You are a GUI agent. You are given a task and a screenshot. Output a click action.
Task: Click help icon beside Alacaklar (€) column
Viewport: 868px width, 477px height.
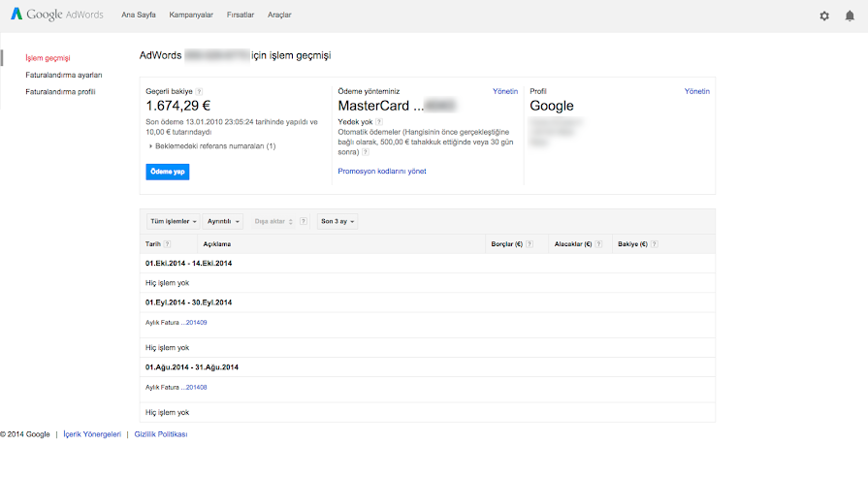[x=599, y=244]
